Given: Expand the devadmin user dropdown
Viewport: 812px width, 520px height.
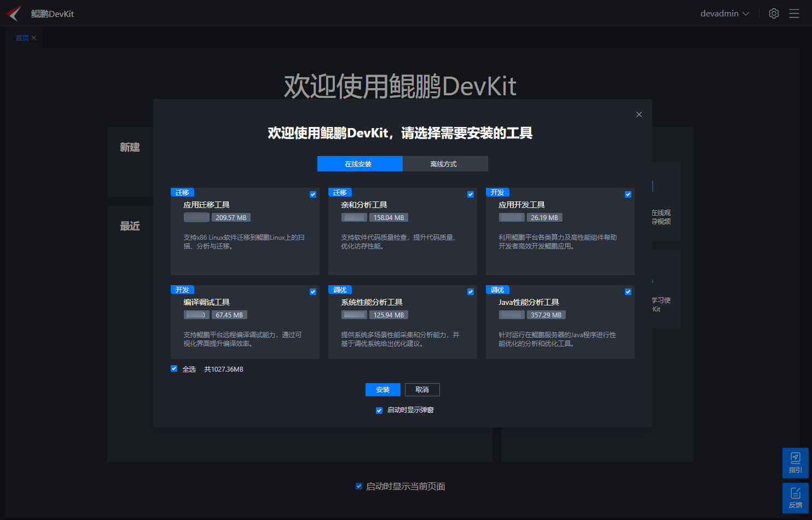Looking at the screenshot, I should point(724,14).
